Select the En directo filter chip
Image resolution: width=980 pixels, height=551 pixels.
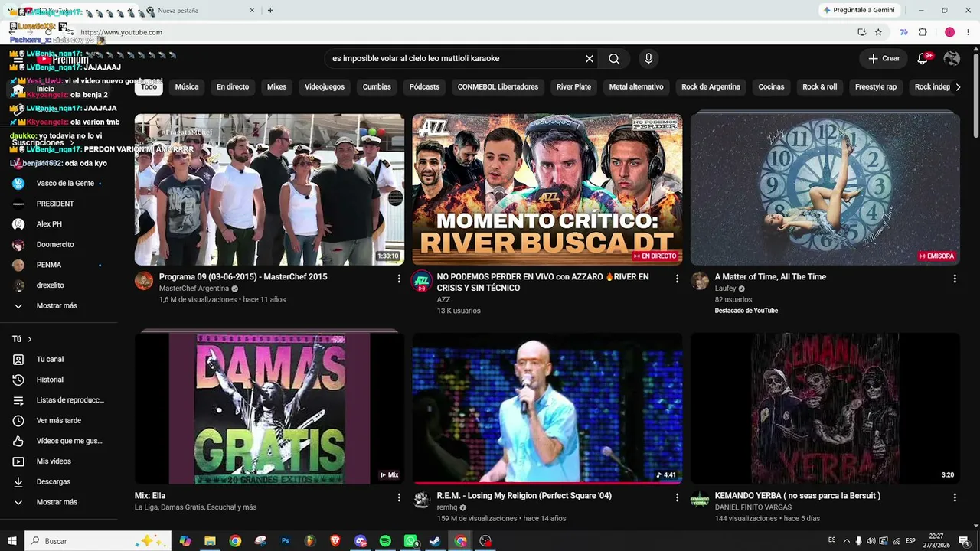coord(233,87)
